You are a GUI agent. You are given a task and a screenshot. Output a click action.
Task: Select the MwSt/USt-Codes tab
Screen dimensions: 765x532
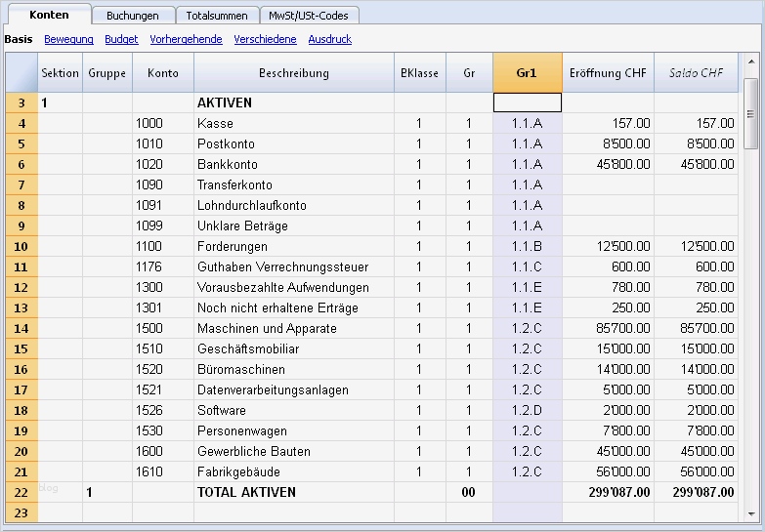point(311,16)
